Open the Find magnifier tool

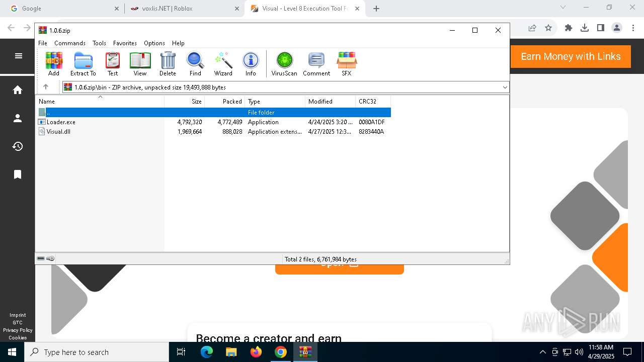pyautogui.click(x=195, y=64)
